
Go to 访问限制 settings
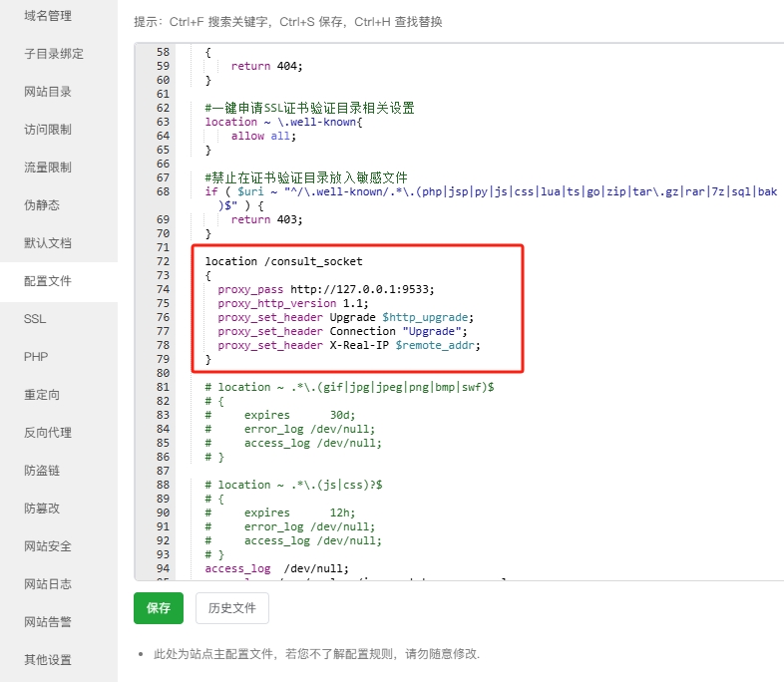(x=48, y=130)
